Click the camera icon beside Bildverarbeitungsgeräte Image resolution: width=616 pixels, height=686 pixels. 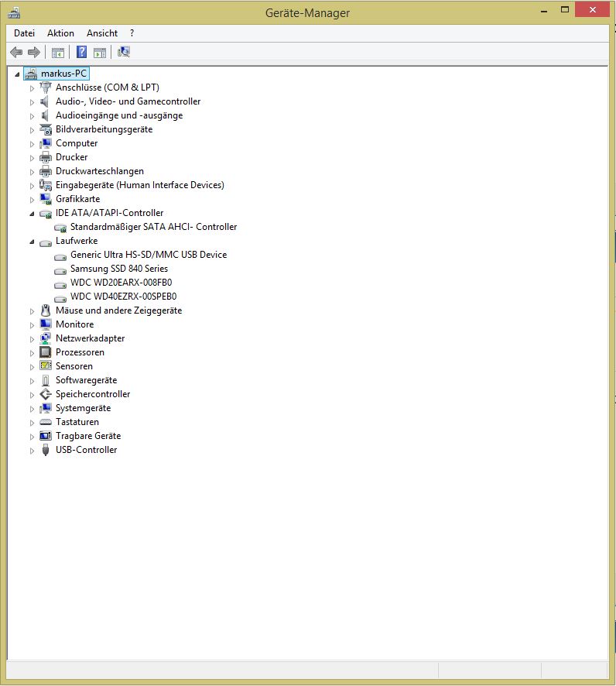point(46,129)
